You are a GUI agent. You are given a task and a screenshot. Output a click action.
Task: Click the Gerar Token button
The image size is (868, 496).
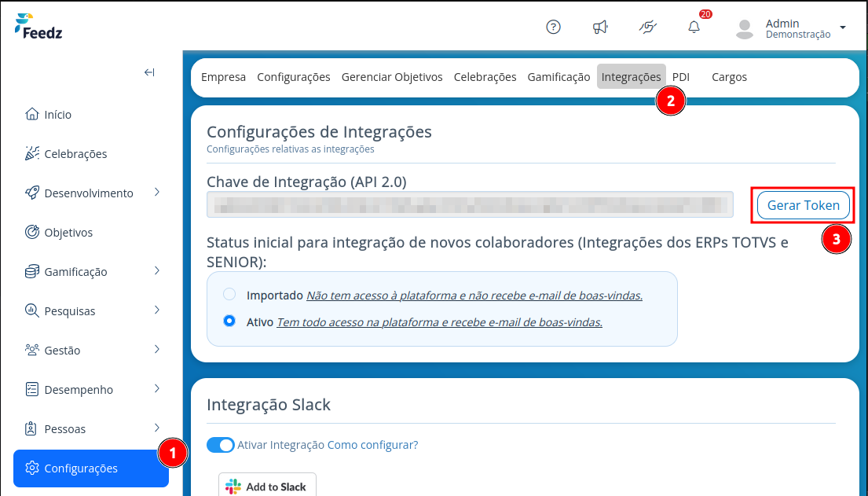pos(804,205)
